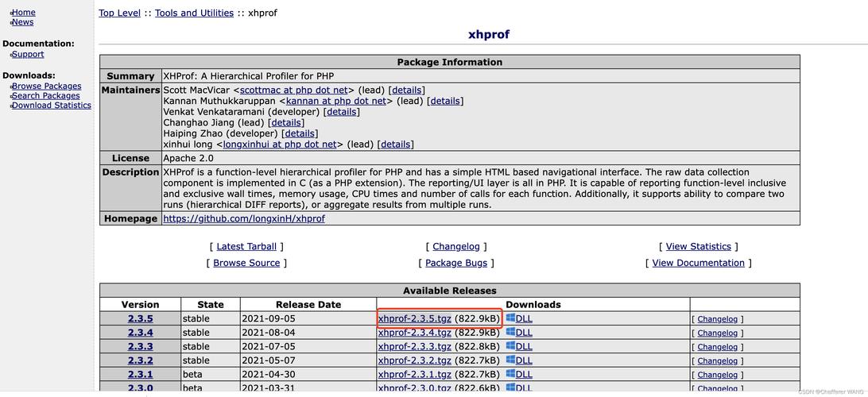The image size is (868, 397).
Task: Open version 2.3.2 release page
Action: point(140,360)
